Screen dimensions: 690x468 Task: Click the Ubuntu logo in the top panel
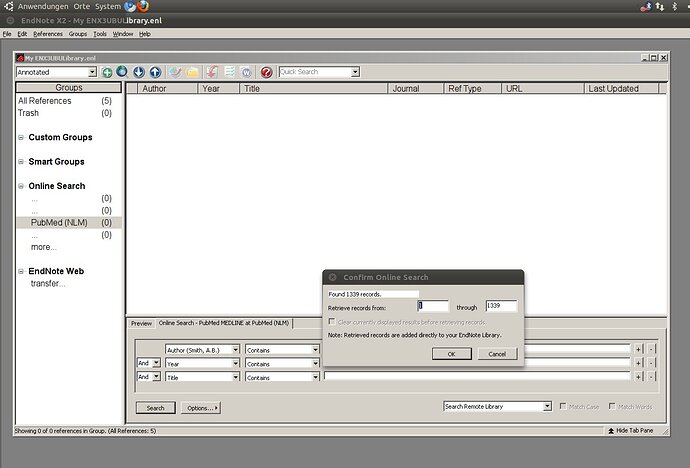coord(8,6)
